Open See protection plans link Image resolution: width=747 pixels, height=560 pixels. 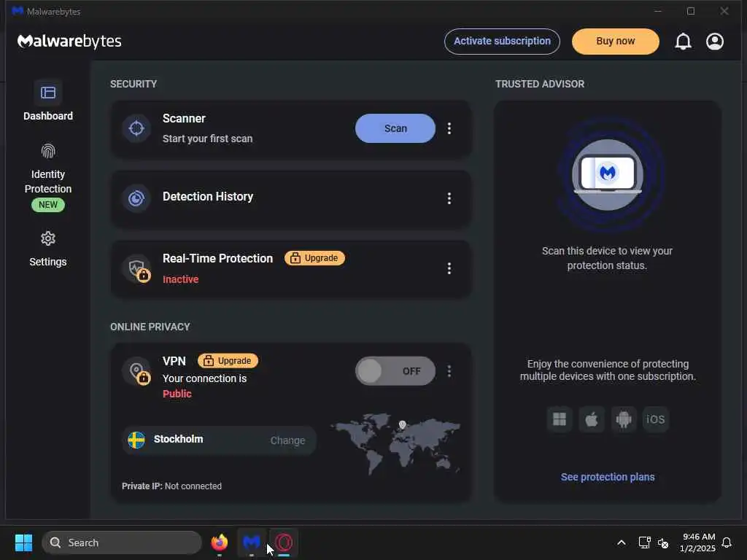coord(608,477)
